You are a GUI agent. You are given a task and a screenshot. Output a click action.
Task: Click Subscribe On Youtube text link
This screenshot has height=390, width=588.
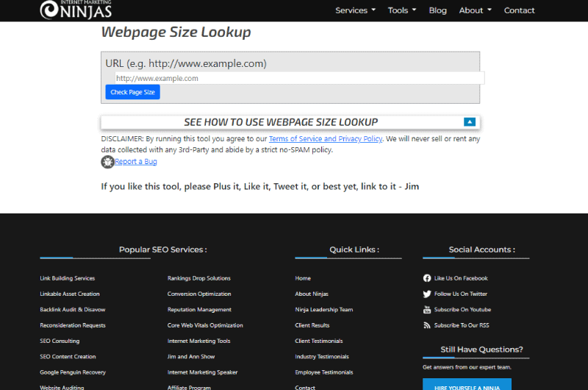coord(462,310)
